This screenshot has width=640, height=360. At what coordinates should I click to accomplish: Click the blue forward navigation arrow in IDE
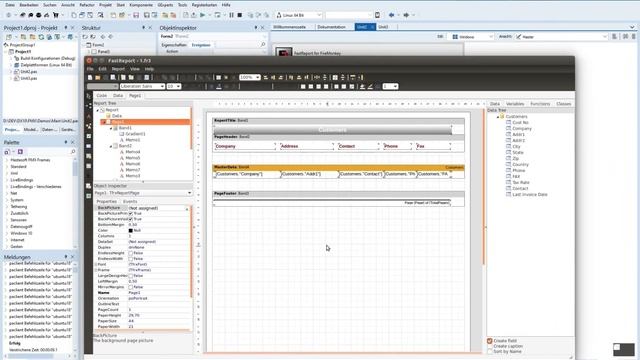[x=406, y=15]
